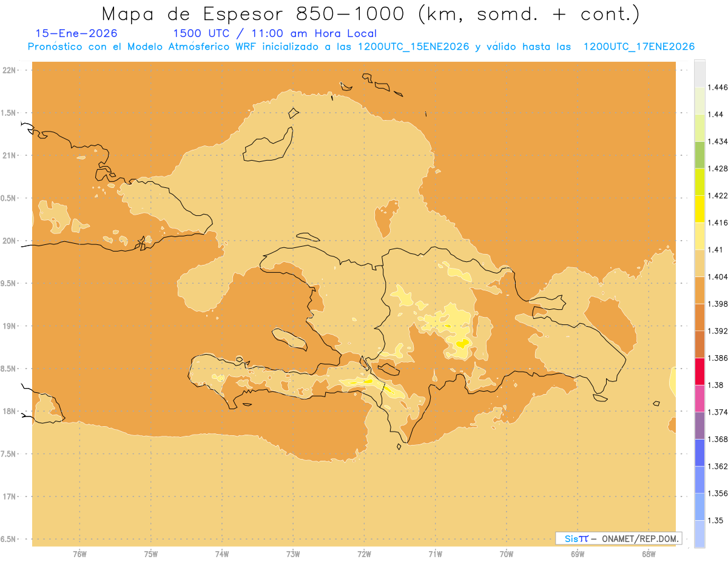This screenshot has height=562, width=728.
Task: Select the date text '15-Ene-2026'
Action: coord(76,33)
